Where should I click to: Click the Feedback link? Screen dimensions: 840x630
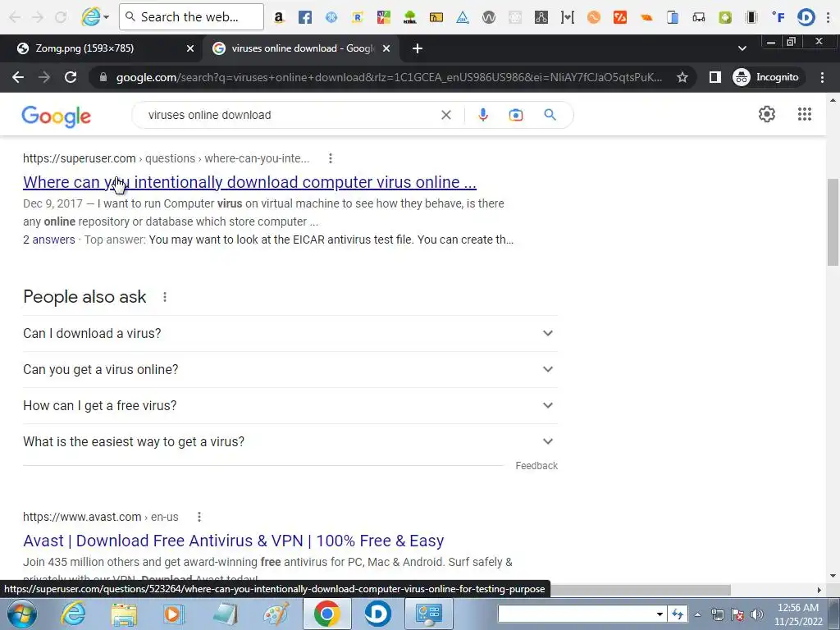click(x=536, y=466)
